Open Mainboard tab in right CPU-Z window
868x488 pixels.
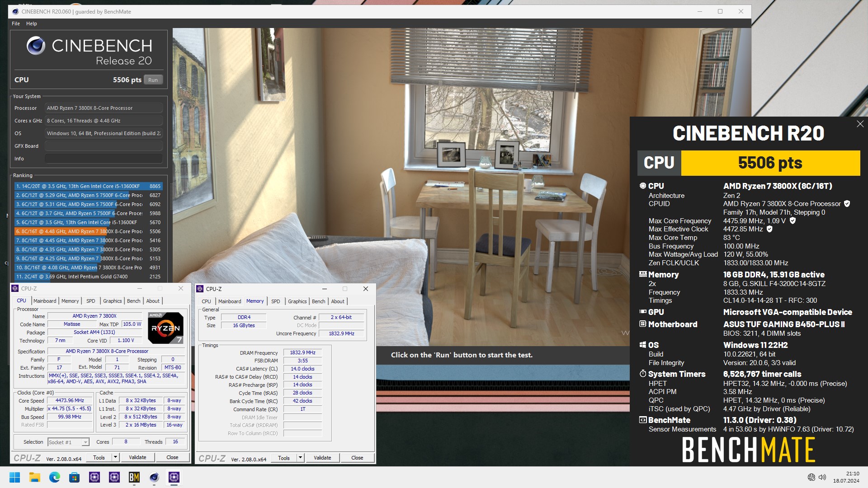click(230, 301)
